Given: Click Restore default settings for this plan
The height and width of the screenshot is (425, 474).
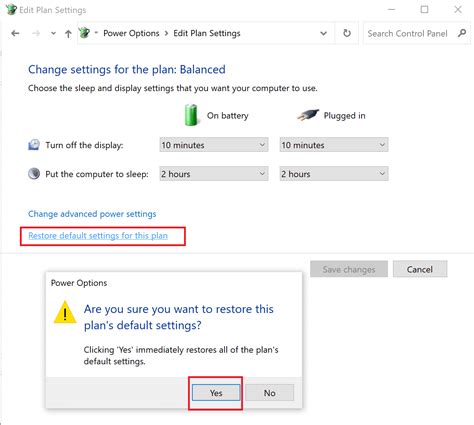Looking at the screenshot, I should pos(98,236).
